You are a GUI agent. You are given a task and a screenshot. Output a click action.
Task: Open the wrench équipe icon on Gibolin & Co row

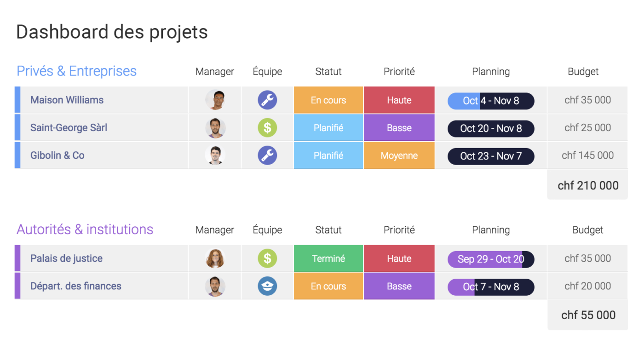coord(267,155)
